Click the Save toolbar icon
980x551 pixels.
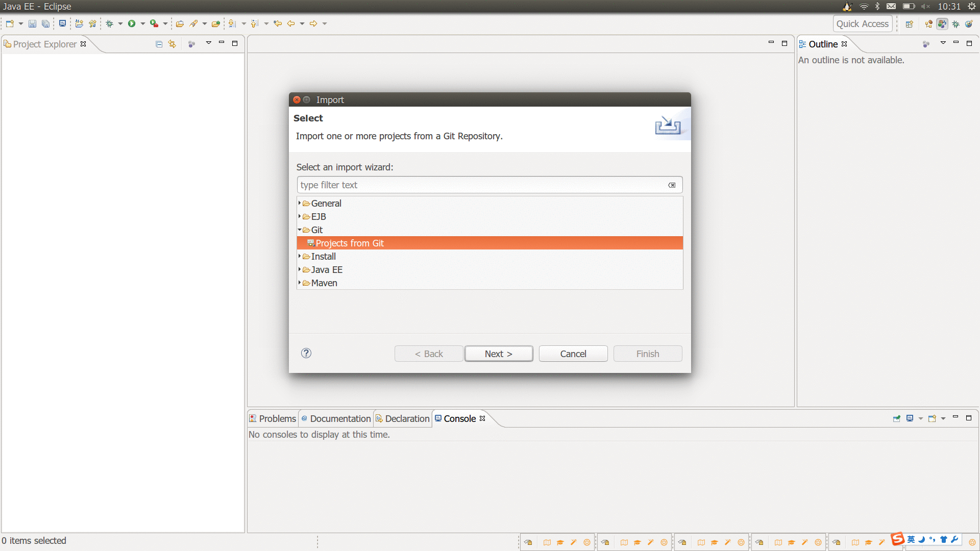(32, 23)
